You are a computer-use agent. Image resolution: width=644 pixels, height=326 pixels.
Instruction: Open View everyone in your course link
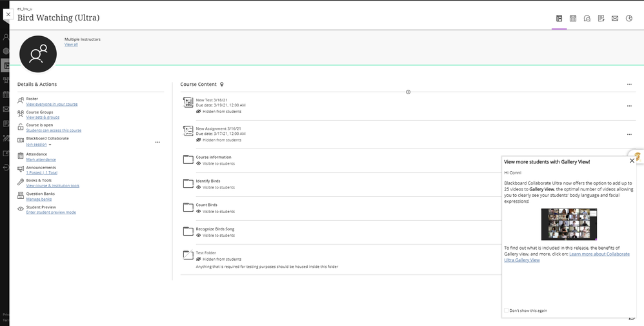(52, 104)
